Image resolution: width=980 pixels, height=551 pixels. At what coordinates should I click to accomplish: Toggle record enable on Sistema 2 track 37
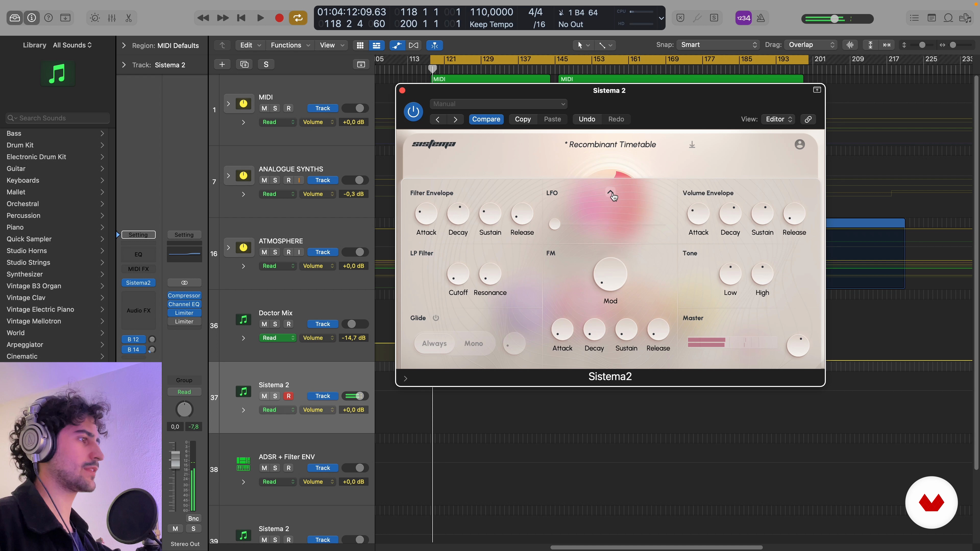(x=289, y=396)
